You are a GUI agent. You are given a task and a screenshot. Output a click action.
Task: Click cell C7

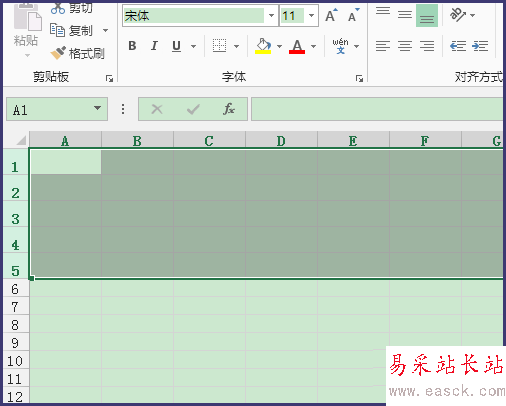(209, 306)
